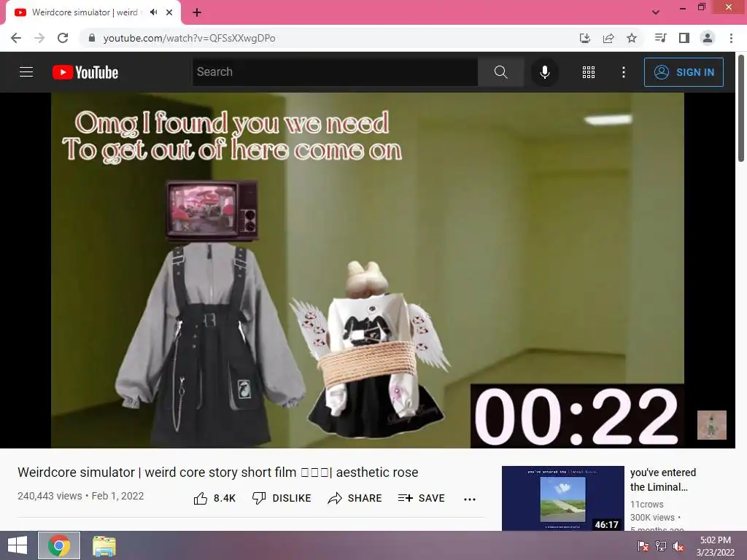Image resolution: width=747 pixels, height=560 pixels.
Task: Open 'you've entered the Liminal' thumbnail
Action: tap(562, 498)
